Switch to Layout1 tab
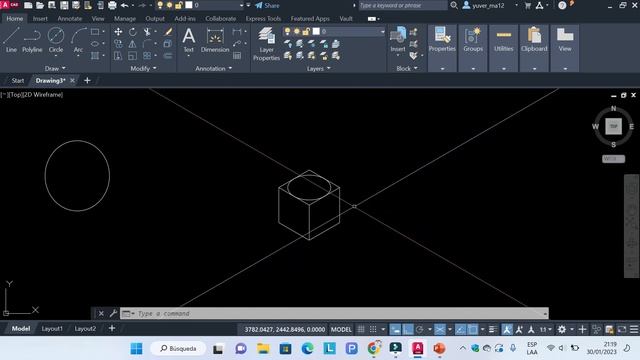The width and height of the screenshot is (640, 360). [x=52, y=329]
